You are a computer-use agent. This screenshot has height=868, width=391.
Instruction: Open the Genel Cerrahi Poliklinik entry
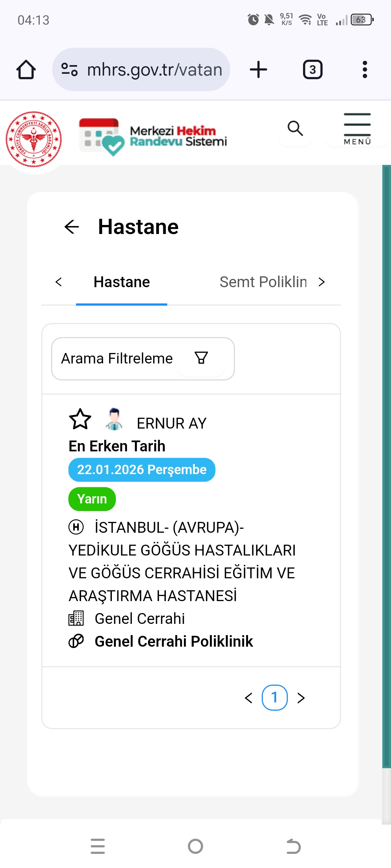(x=174, y=641)
